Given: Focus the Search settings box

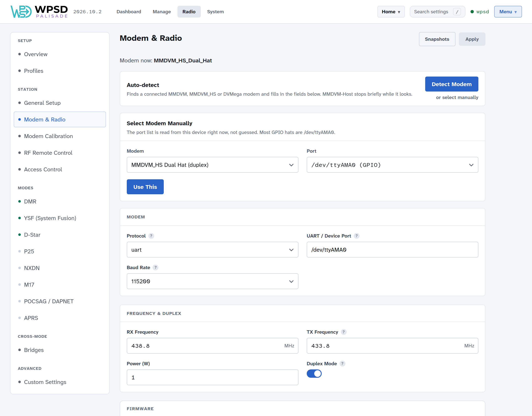Looking at the screenshot, I should click(x=437, y=12).
